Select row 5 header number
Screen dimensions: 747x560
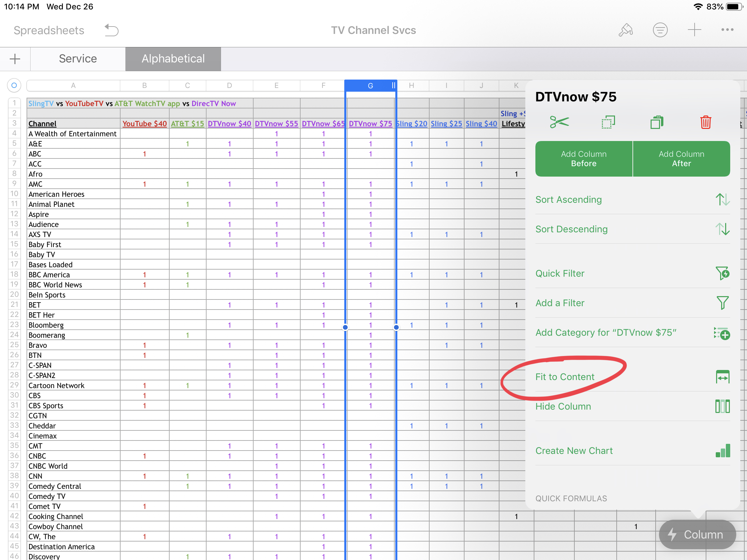tap(14, 143)
